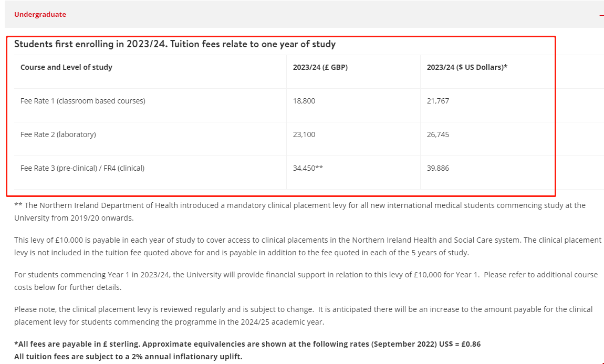Viewport: 604px width, 364px height.
Task: Click the 23,100 GBP fee cell
Action: pos(304,134)
